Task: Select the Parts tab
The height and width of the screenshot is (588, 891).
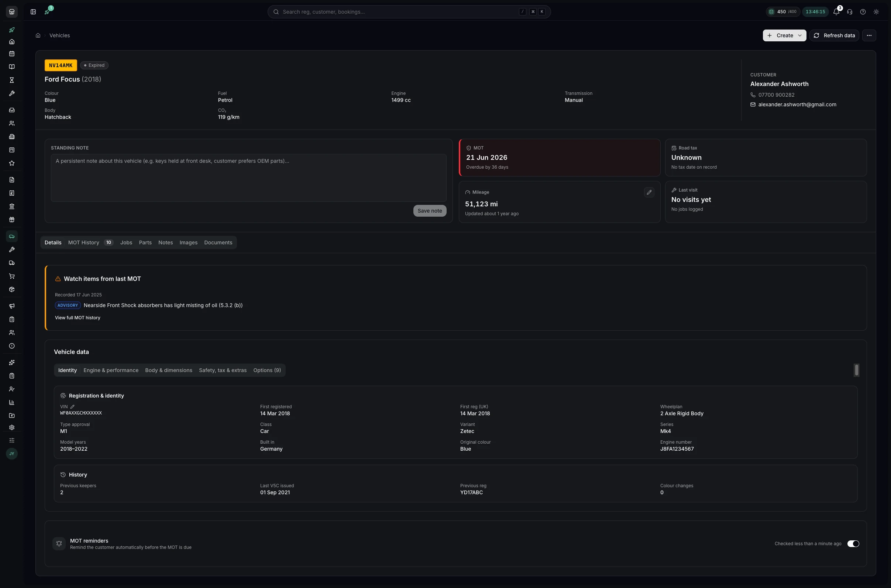Action: pos(145,243)
